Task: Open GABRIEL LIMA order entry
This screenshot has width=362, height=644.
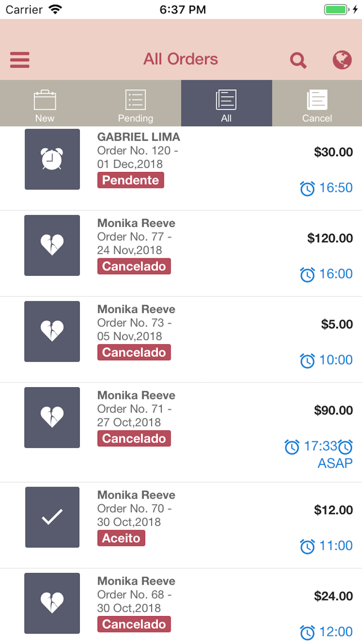Action: pyautogui.click(x=181, y=168)
